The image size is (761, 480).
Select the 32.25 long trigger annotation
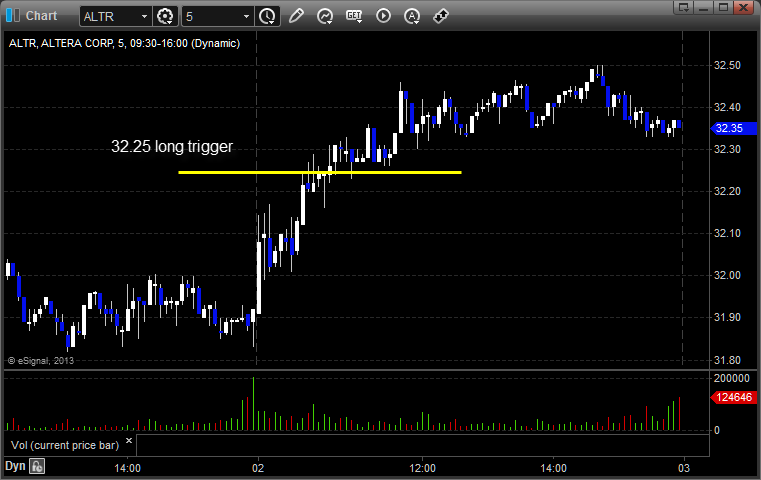[172, 147]
